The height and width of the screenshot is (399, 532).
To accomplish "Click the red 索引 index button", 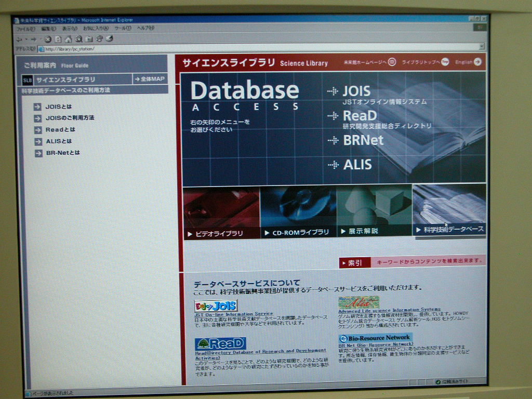I will click(354, 262).
